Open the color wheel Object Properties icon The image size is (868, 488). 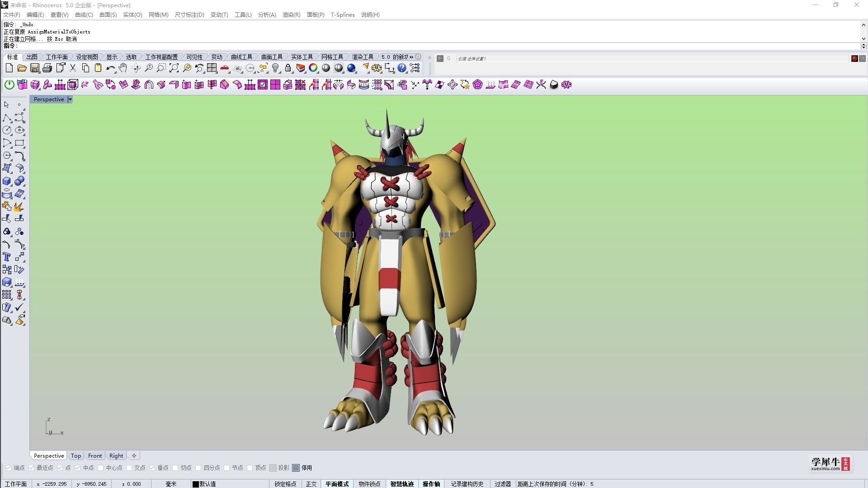click(x=313, y=68)
